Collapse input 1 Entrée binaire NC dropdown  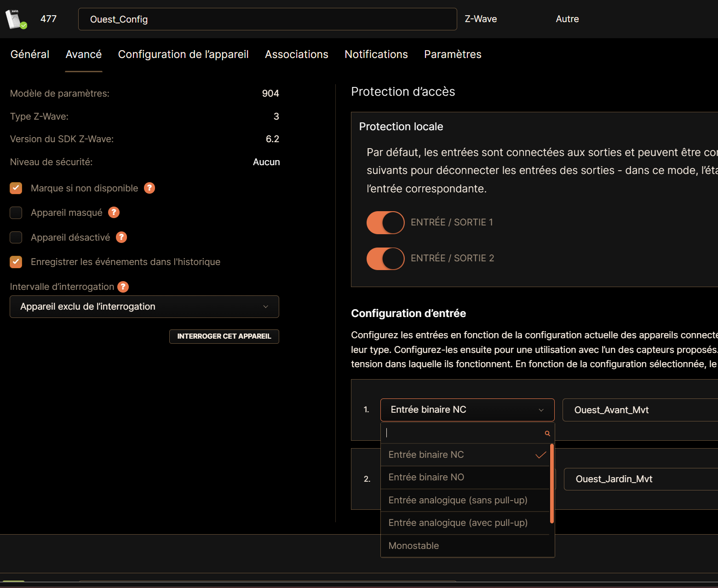point(467,410)
